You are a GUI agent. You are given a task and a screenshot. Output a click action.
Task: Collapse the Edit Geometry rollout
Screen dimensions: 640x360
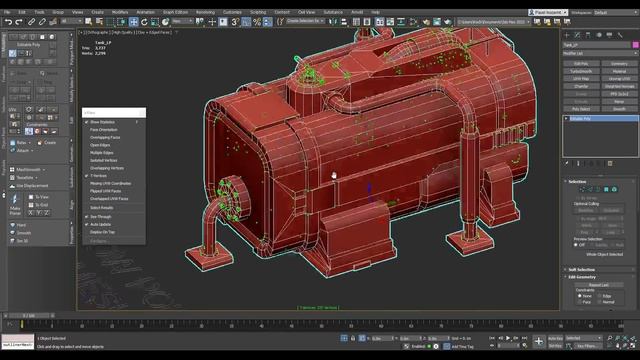tap(581, 277)
